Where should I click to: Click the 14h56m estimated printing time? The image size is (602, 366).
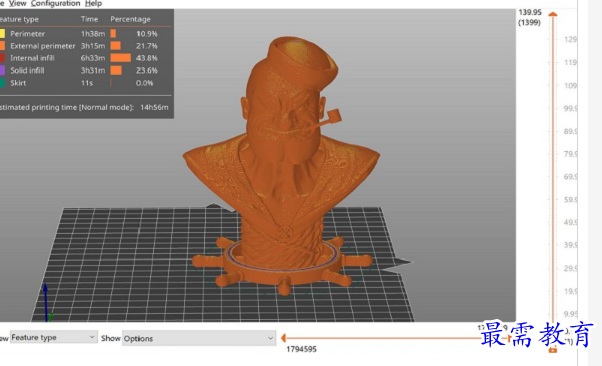[154, 108]
